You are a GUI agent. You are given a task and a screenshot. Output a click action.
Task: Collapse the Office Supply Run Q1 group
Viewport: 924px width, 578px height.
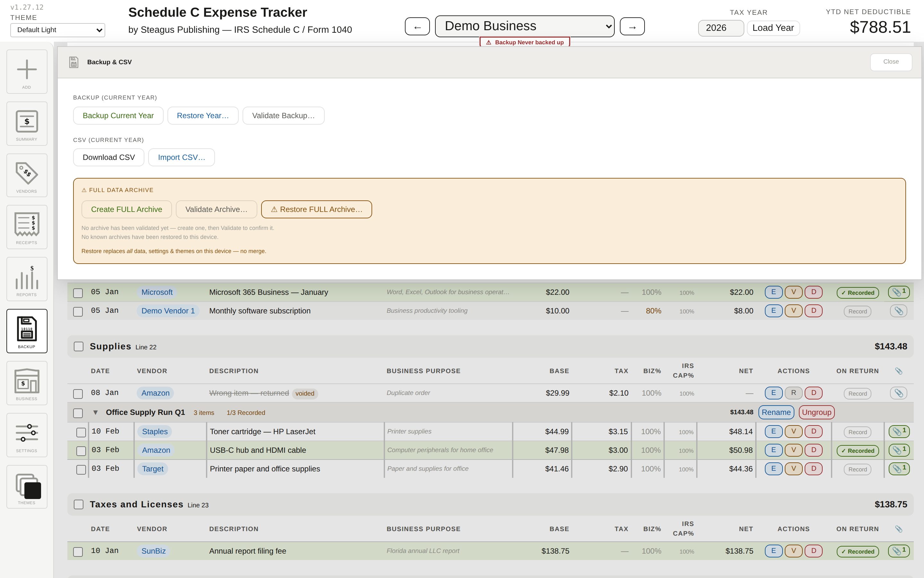pyautogui.click(x=96, y=413)
